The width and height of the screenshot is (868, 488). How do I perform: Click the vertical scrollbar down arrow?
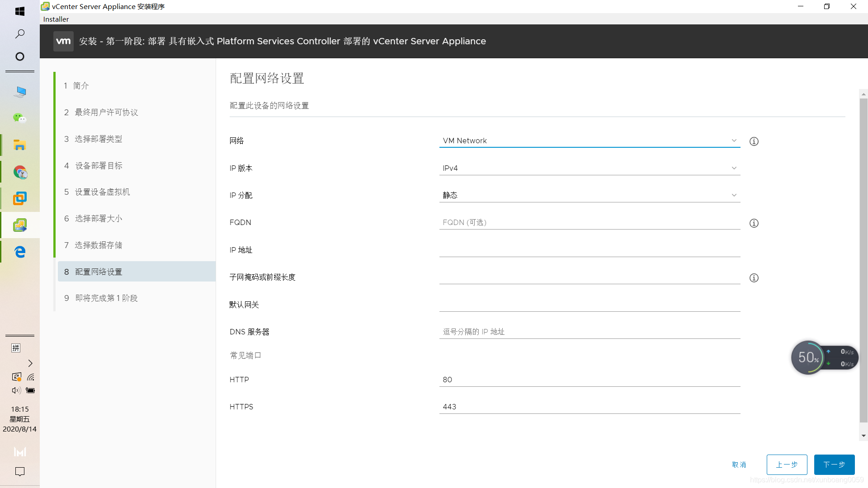863,436
